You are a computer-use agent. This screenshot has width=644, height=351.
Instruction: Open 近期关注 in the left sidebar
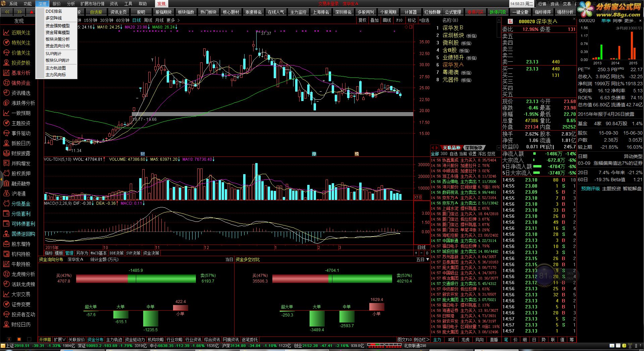21,33
